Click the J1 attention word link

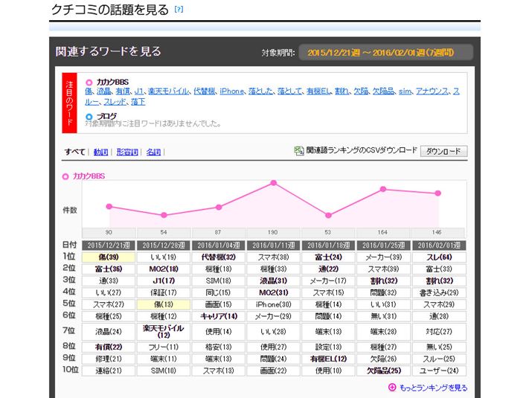(x=138, y=91)
